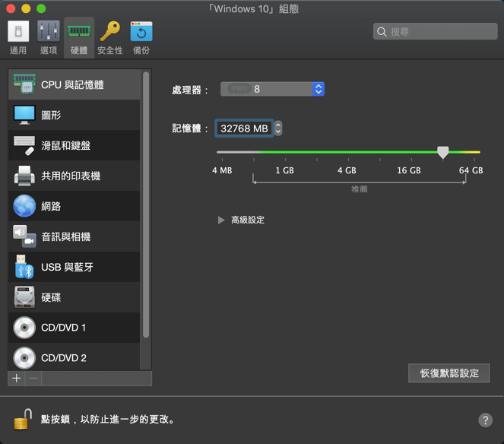Viewport: 504px width, 444px height.
Task: Click the 備份 tab label
Action: pyautogui.click(x=141, y=50)
